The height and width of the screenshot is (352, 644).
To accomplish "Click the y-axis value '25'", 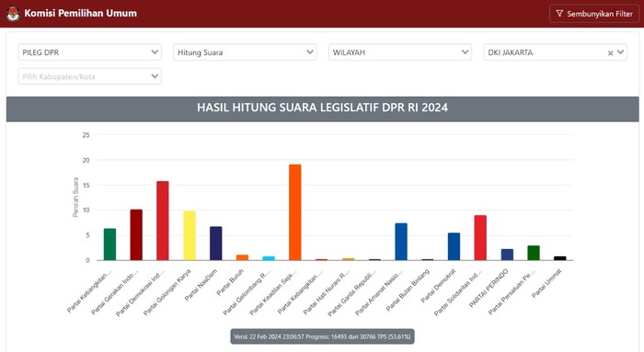I will pyautogui.click(x=86, y=135).
